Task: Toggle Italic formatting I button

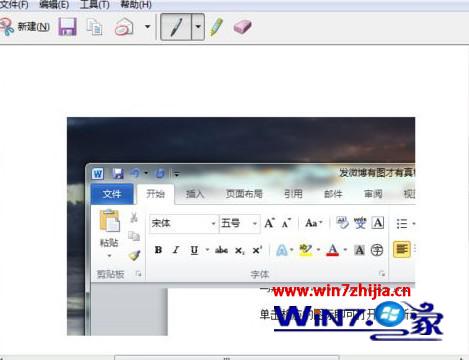Action: pos(176,250)
